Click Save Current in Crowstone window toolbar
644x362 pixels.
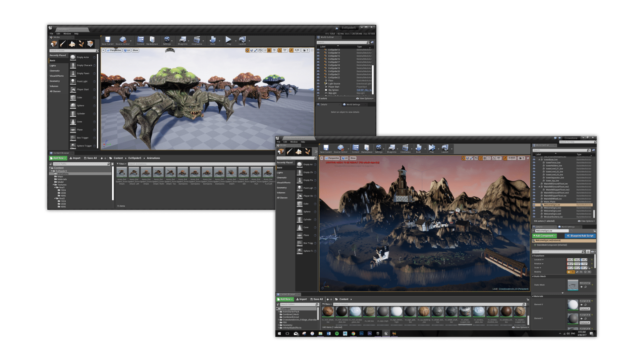pos(326,149)
